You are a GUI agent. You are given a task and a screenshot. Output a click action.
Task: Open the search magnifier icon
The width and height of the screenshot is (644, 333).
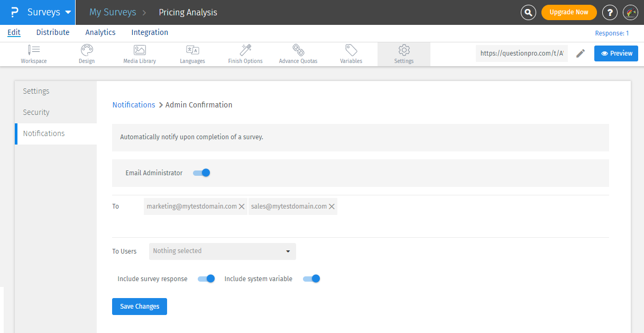(x=528, y=12)
